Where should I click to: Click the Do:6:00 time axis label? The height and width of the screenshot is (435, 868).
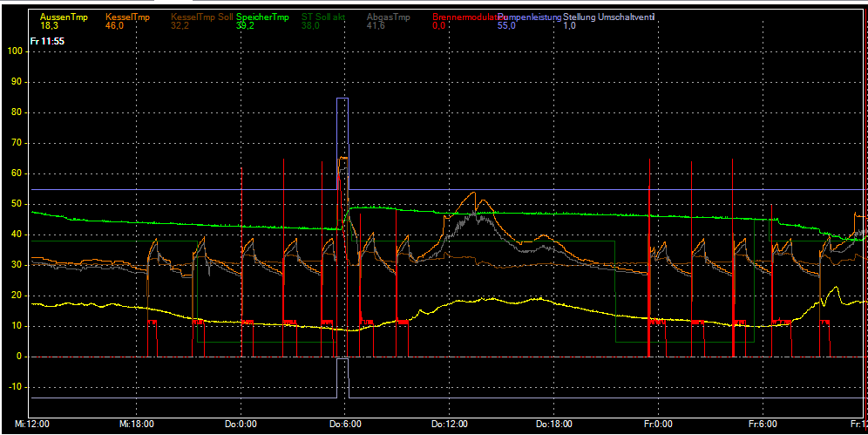[x=345, y=425]
